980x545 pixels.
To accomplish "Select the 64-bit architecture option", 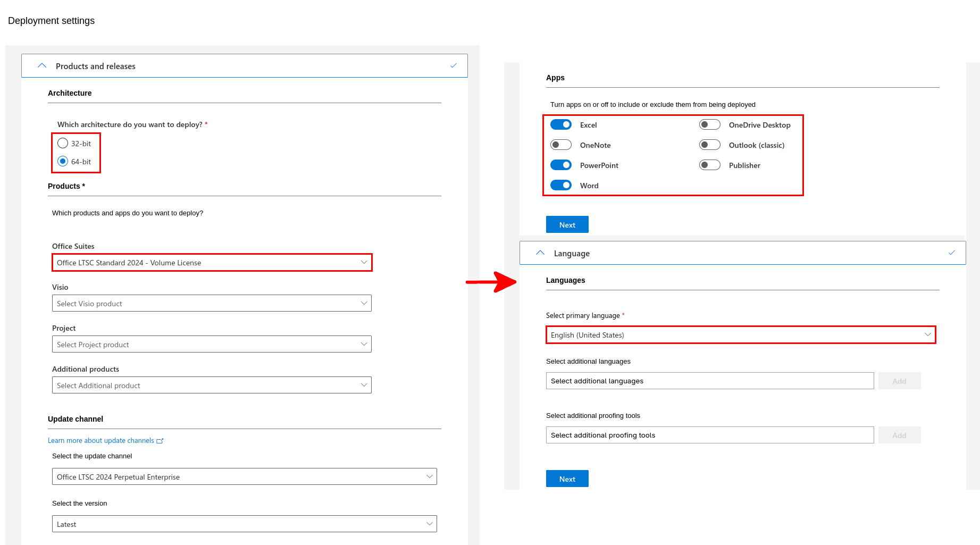I will 63,162.
